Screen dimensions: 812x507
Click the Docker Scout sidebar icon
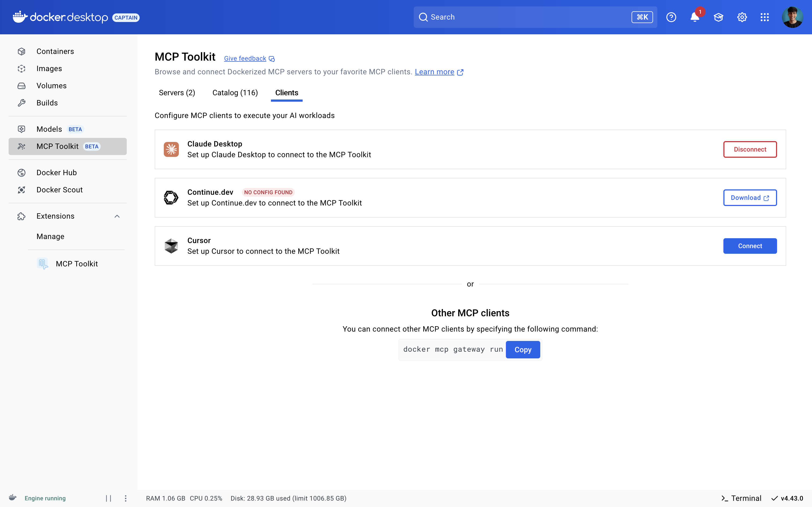pos(21,190)
